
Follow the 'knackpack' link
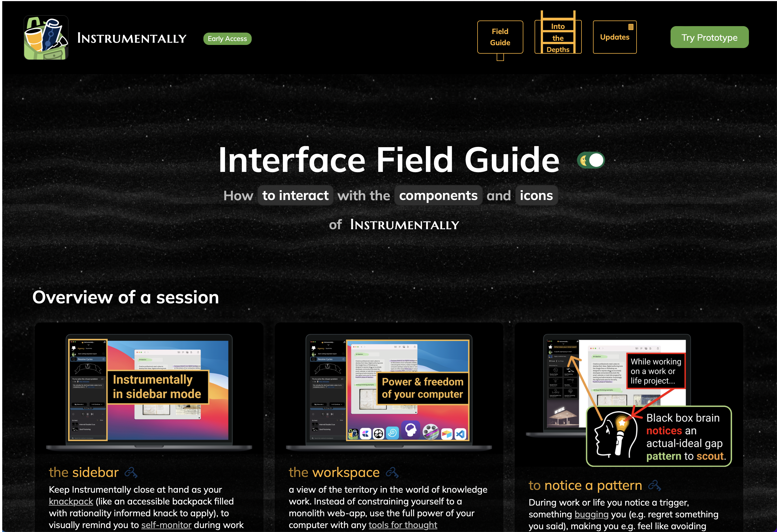(71, 501)
